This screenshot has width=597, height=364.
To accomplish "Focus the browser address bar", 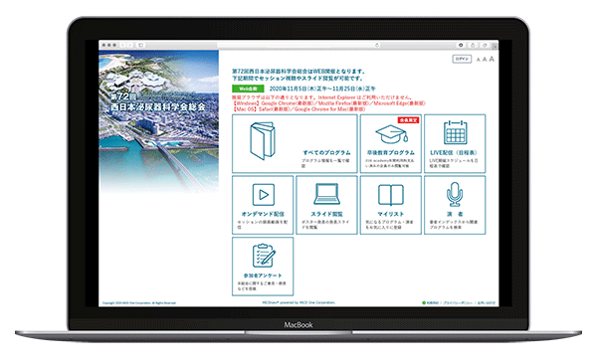I will point(298,45).
